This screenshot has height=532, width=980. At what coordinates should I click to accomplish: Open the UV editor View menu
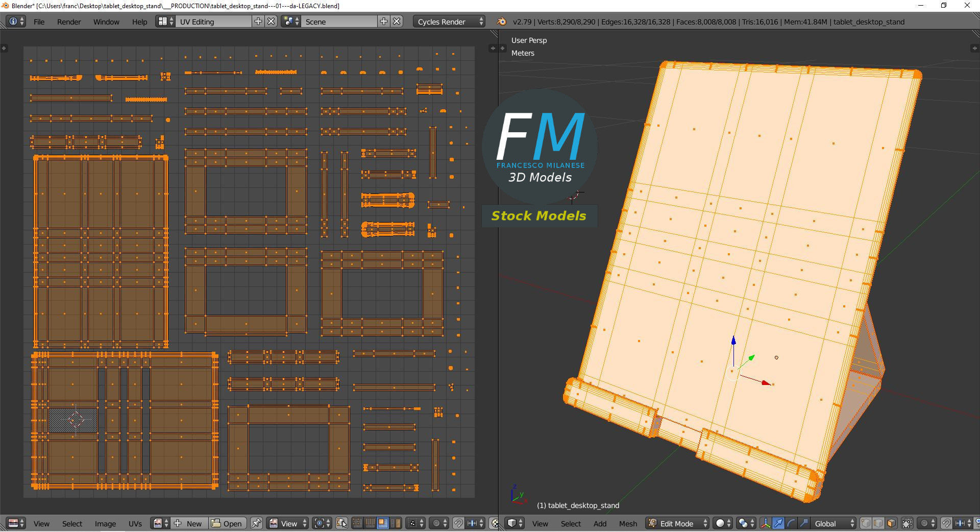click(x=41, y=524)
